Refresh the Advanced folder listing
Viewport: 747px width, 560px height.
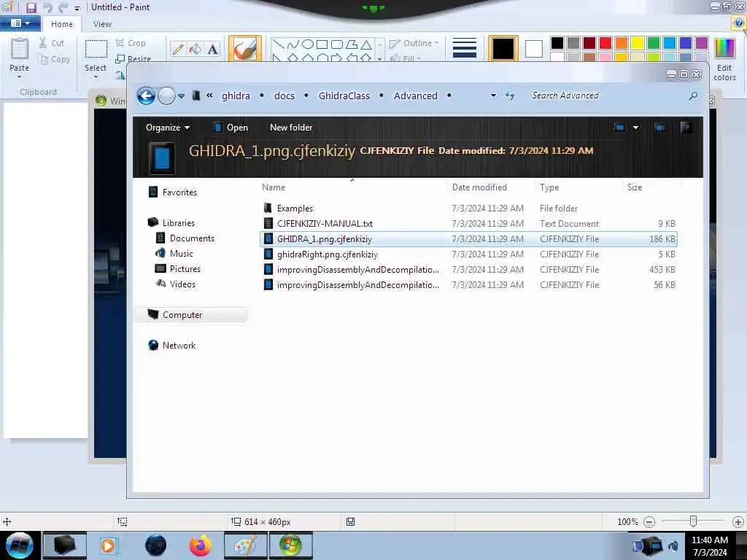pos(510,96)
